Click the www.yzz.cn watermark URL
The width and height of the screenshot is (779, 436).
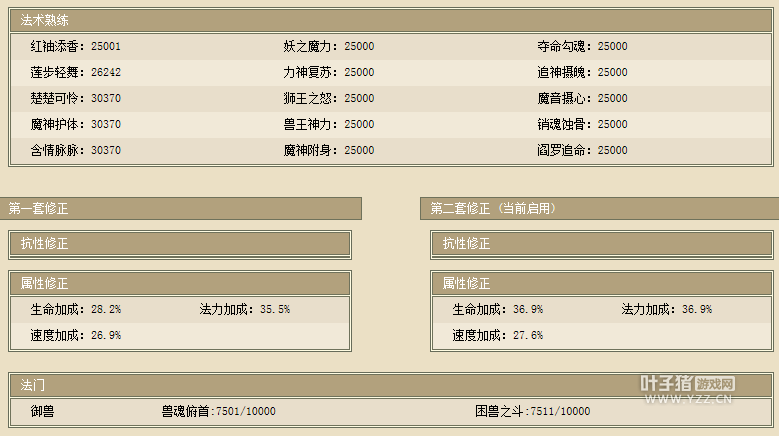point(688,402)
